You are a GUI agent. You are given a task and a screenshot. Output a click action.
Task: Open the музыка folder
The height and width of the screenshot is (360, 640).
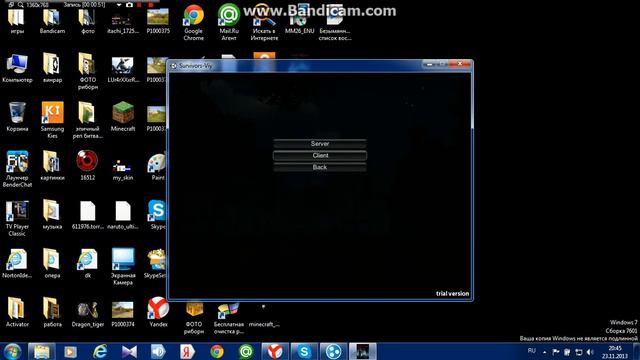tap(52, 215)
